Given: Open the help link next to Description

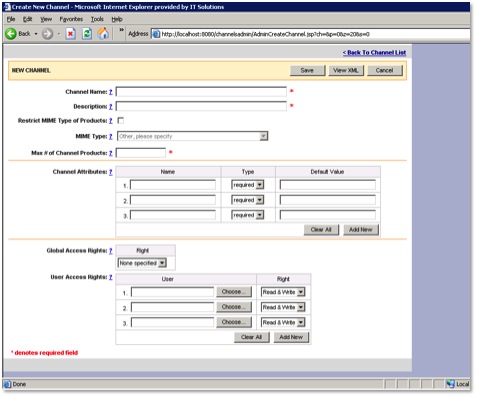Looking at the screenshot, I should (x=111, y=107).
